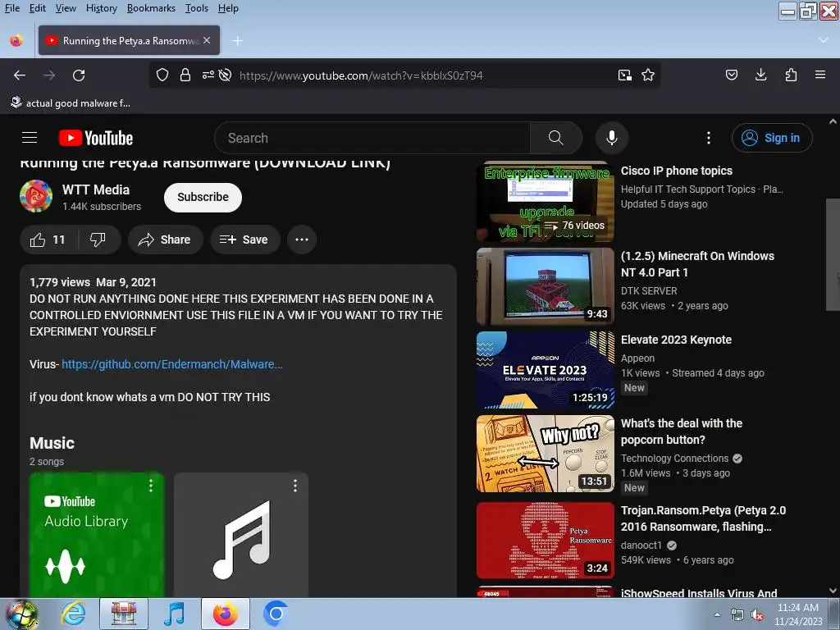Open the WTT Media channel name
Image resolution: width=840 pixels, height=630 pixels.
coord(96,189)
